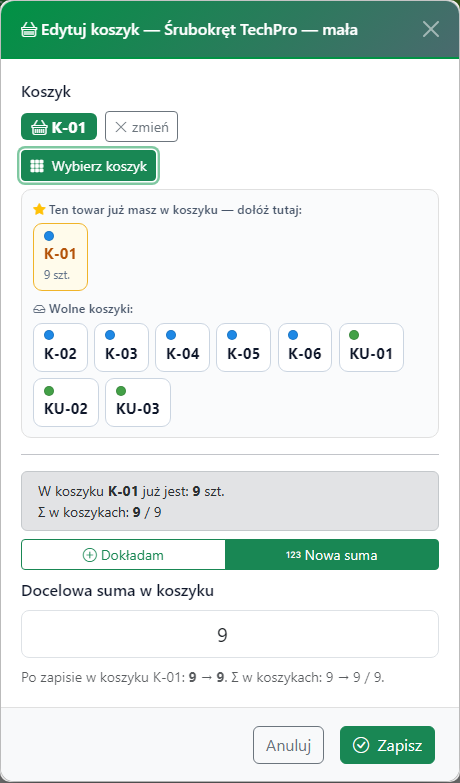
Task: Click the Anuluj button
Action: pos(288,745)
